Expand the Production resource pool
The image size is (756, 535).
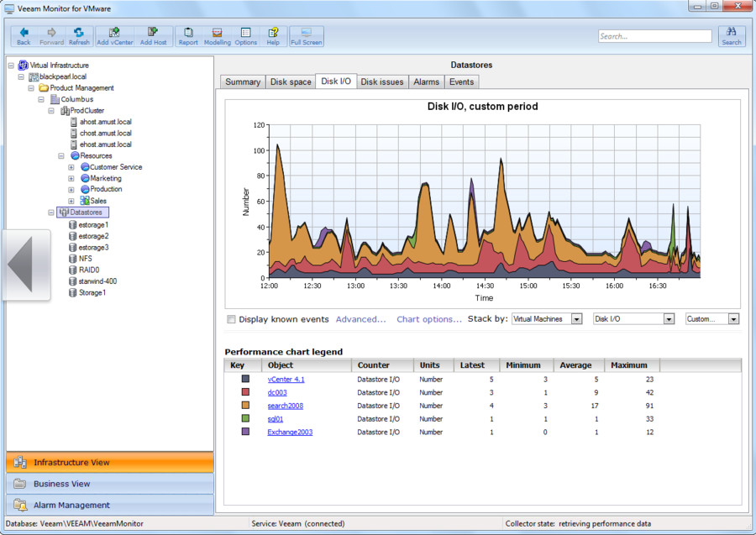(x=71, y=190)
